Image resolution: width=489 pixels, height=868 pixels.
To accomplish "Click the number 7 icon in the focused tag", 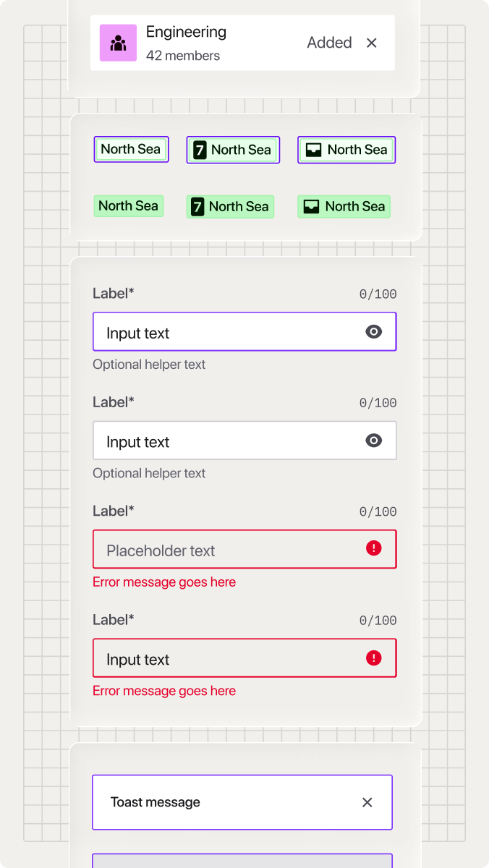I will pyautogui.click(x=200, y=150).
